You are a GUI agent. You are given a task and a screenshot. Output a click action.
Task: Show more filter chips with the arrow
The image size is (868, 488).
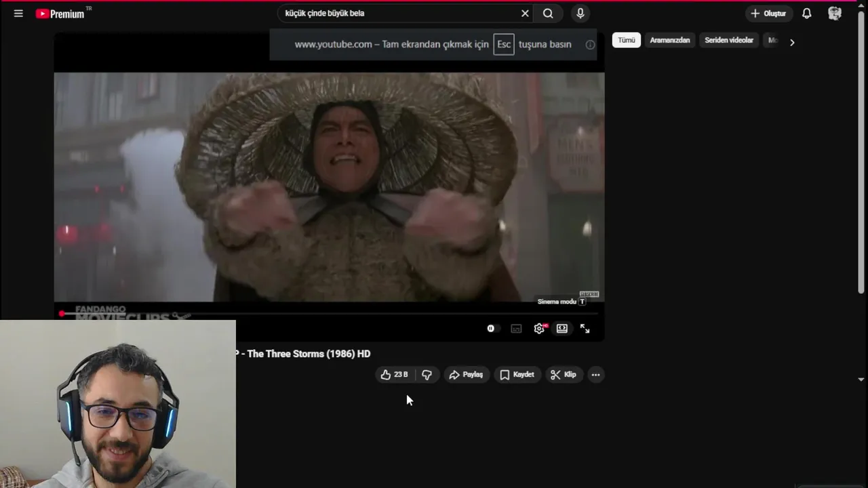(x=791, y=42)
